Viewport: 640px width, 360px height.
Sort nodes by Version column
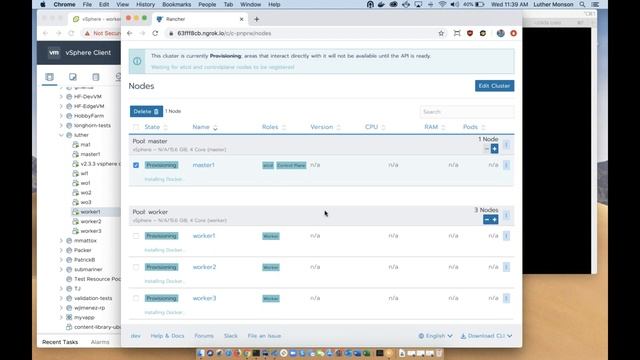pos(325,127)
